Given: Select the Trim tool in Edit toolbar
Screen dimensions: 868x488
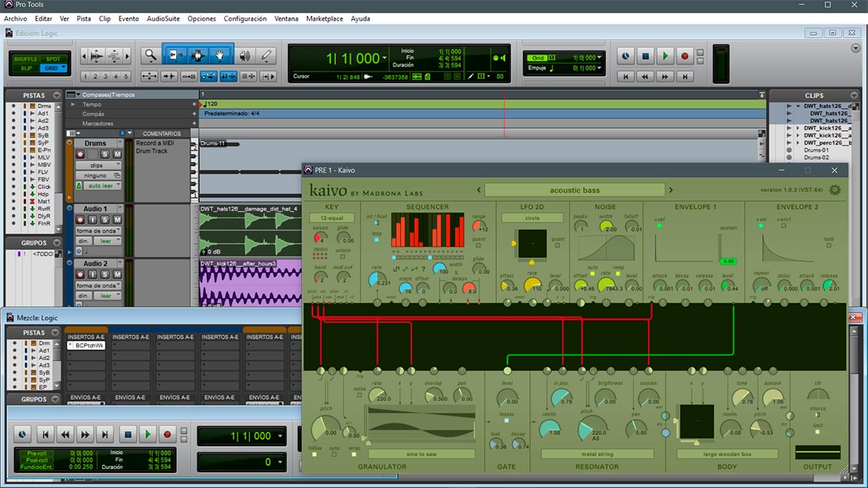Looking at the screenshot, I should click(x=174, y=55).
